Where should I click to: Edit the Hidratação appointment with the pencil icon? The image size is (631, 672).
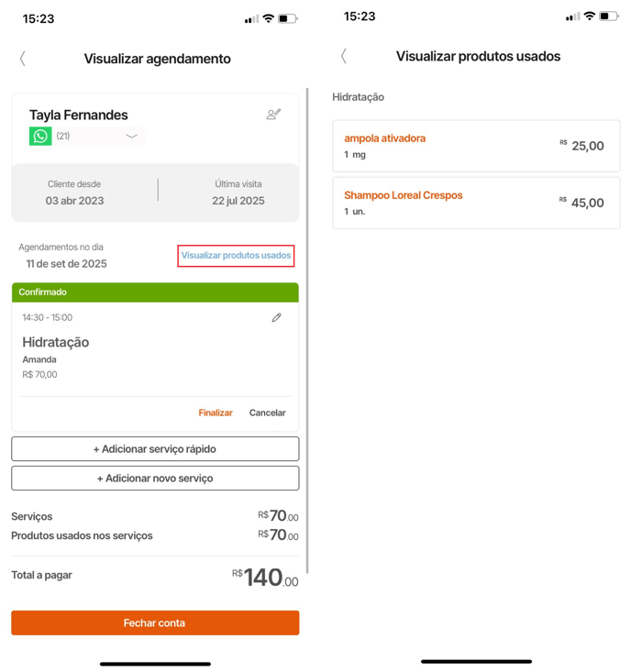click(x=276, y=317)
